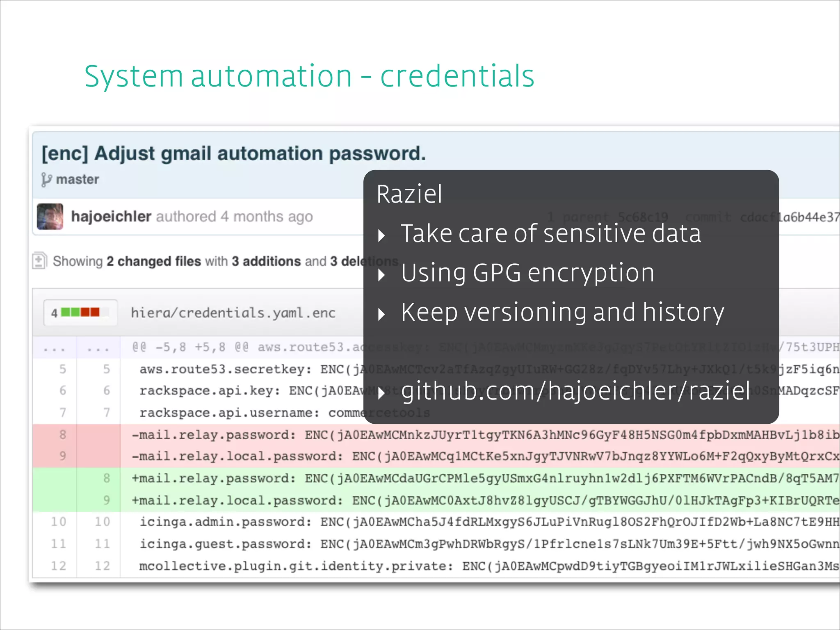The height and width of the screenshot is (630, 840).
Task: Select line rackspace.api.key
Action: [x=480, y=390]
